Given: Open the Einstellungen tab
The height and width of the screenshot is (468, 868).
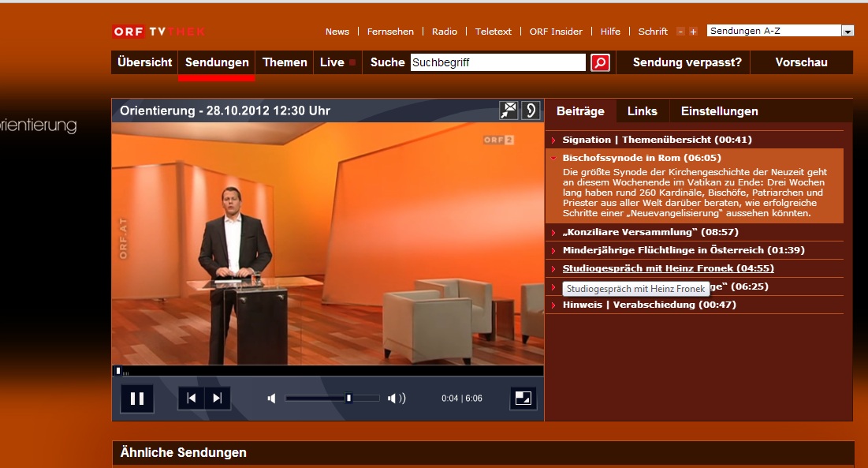Looking at the screenshot, I should 719,111.
